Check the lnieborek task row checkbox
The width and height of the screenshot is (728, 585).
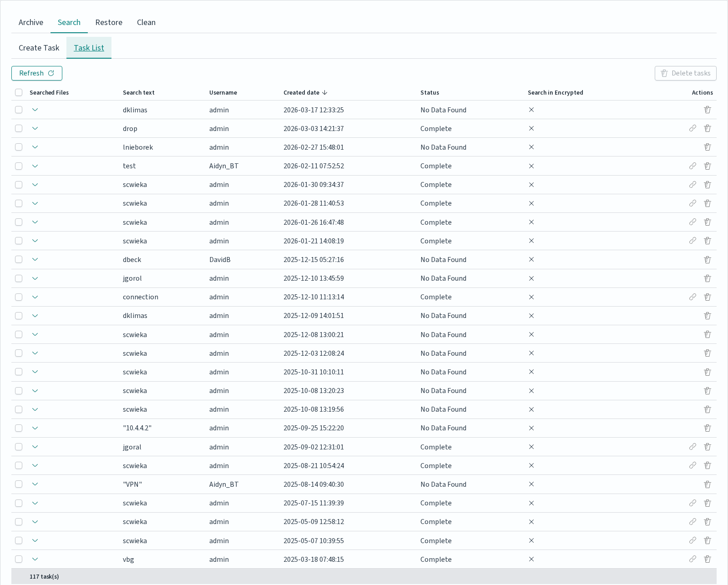[19, 147]
